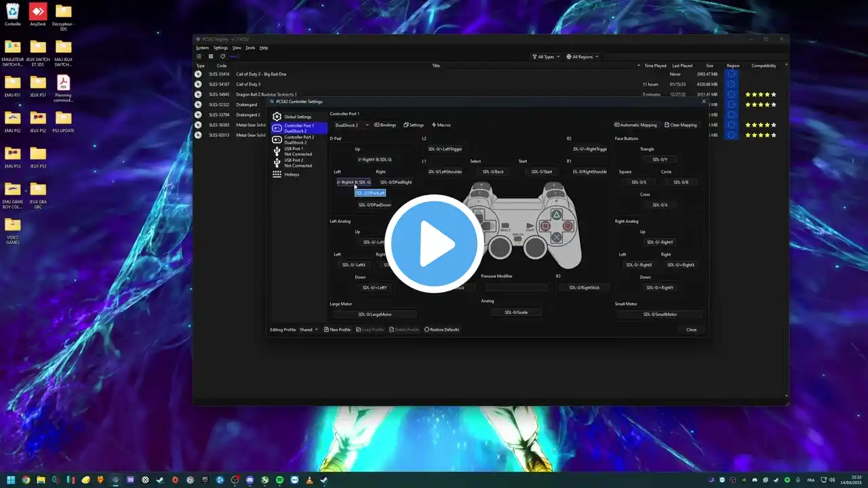Image resolution: width=868 pixels, height=488 pixels.
Task: Rebind Right Analog Down binding SDL-0/+RightY
Action: tap(660, 287)
